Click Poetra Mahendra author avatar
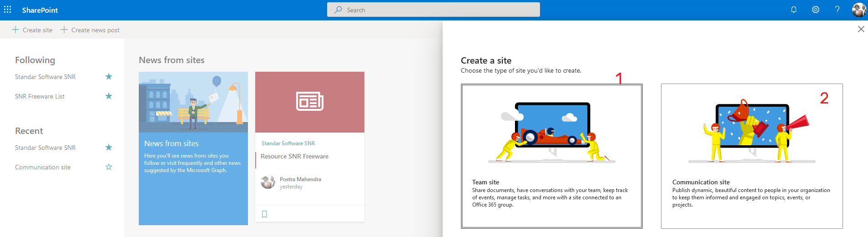The image size is (868, 237). tap(268, 182)
